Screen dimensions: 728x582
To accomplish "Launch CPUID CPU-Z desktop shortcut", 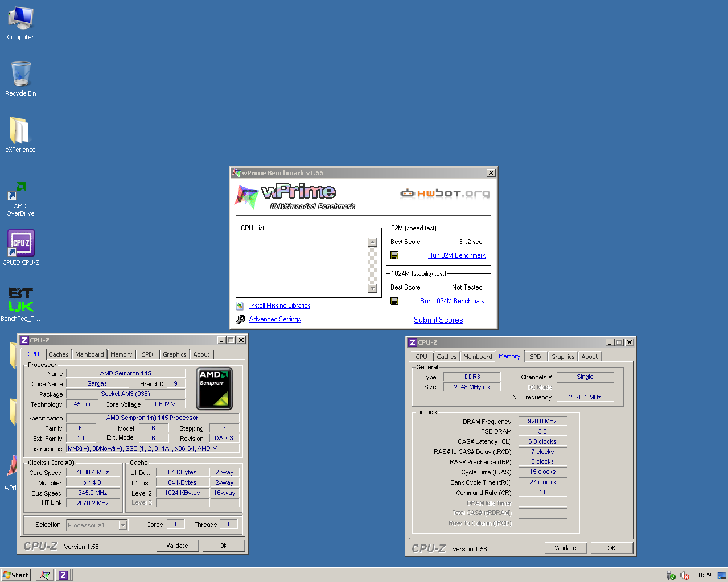I will pyautogui.click(x=21, y=247).
